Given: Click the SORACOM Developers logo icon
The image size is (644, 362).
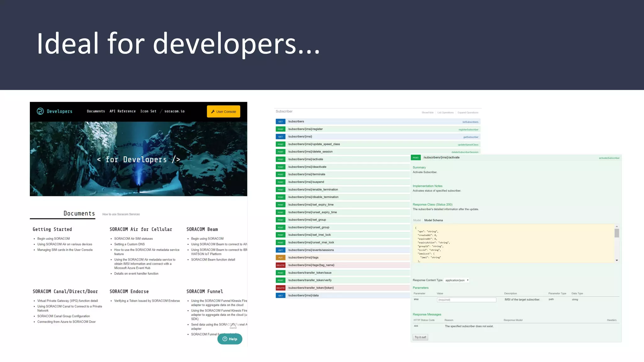Looking at the screenshot, I should click(40, 111).
